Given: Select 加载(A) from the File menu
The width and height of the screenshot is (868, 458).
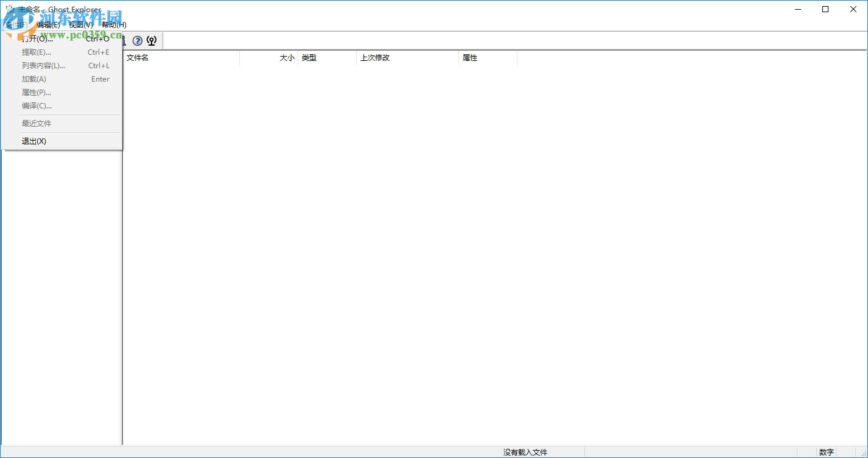Looking at the screenshot, I should click(61, 79).
